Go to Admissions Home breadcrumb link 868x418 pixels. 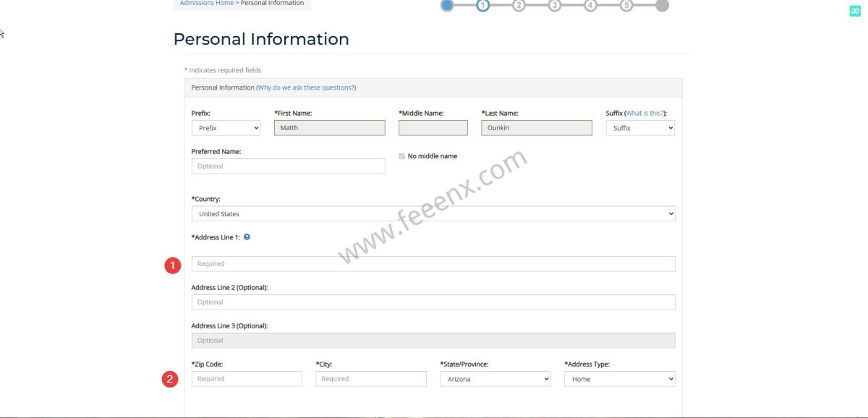point(207,4)
